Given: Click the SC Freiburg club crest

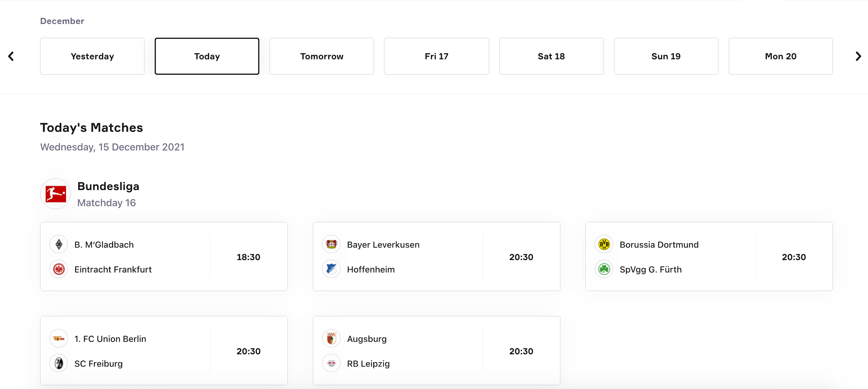Looking at the screenshot, I should [59, 363].
